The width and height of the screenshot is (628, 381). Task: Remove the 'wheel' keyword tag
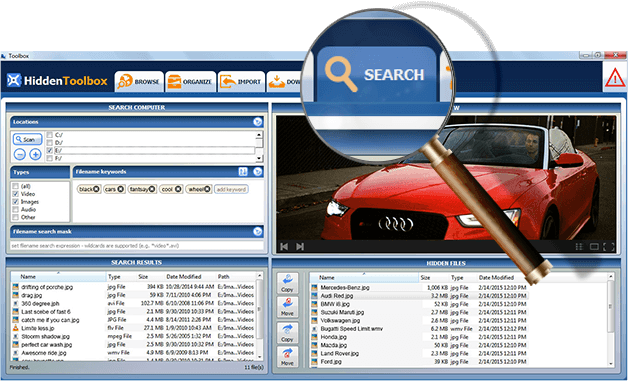[x=207, y=189]
